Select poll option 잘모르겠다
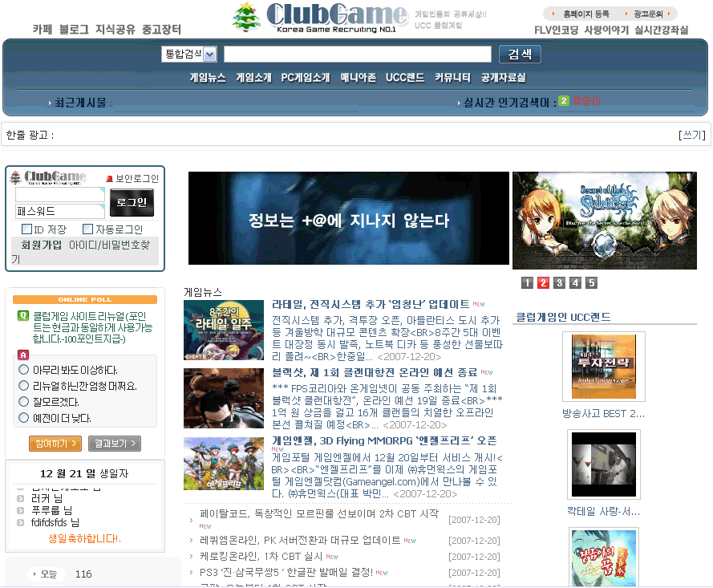 coord(23,402)
